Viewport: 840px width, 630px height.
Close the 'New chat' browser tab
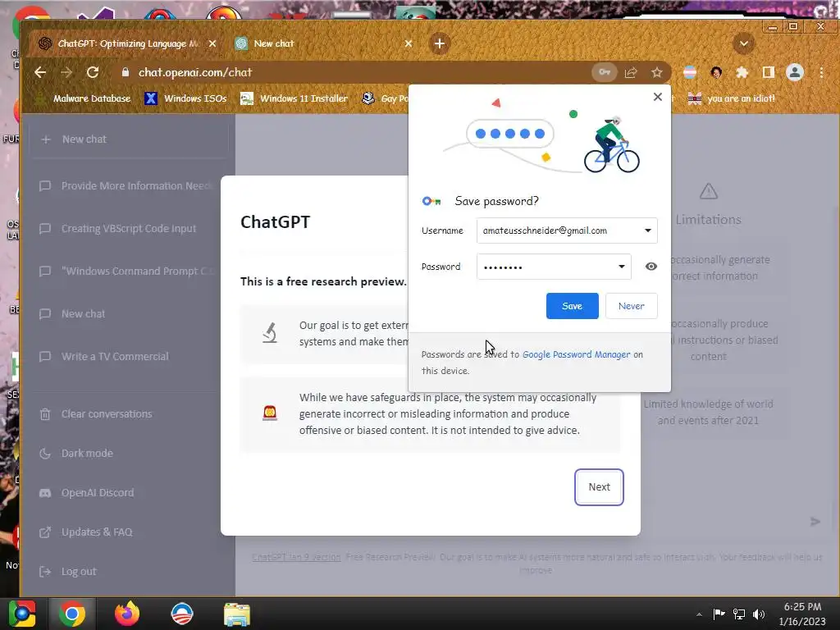tap(409, 43)
